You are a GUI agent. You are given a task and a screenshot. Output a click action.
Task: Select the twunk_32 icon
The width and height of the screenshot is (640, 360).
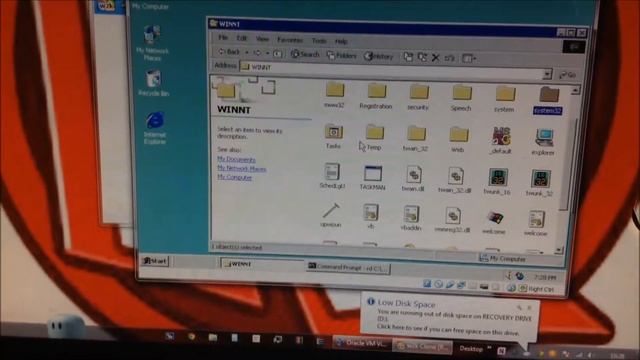pyautogui.click(x=540, y=182)
